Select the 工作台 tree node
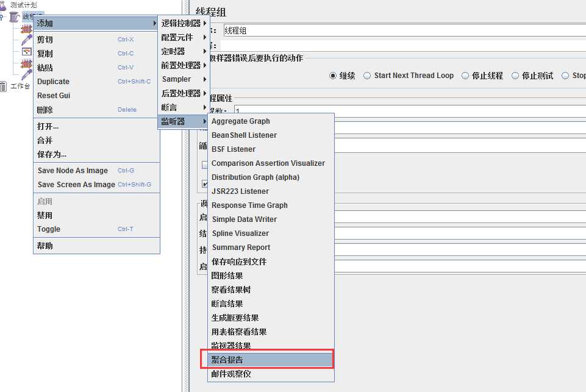 20,87
